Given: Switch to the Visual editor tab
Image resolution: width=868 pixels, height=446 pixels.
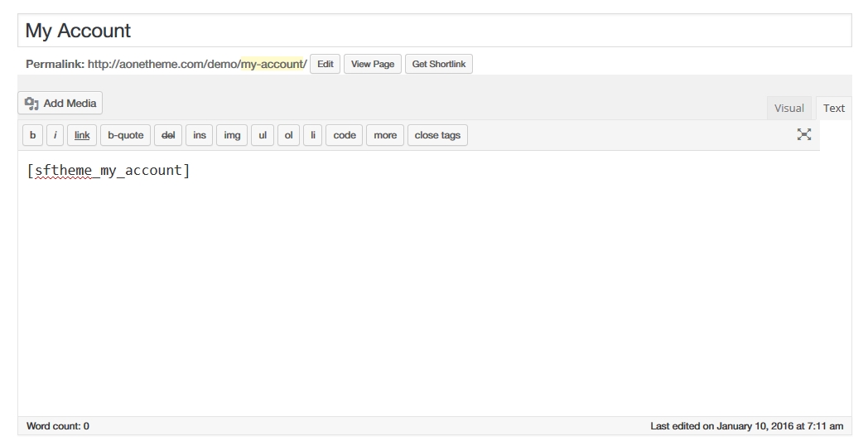Looking at the screenshot, I should [x=788, y=108].
